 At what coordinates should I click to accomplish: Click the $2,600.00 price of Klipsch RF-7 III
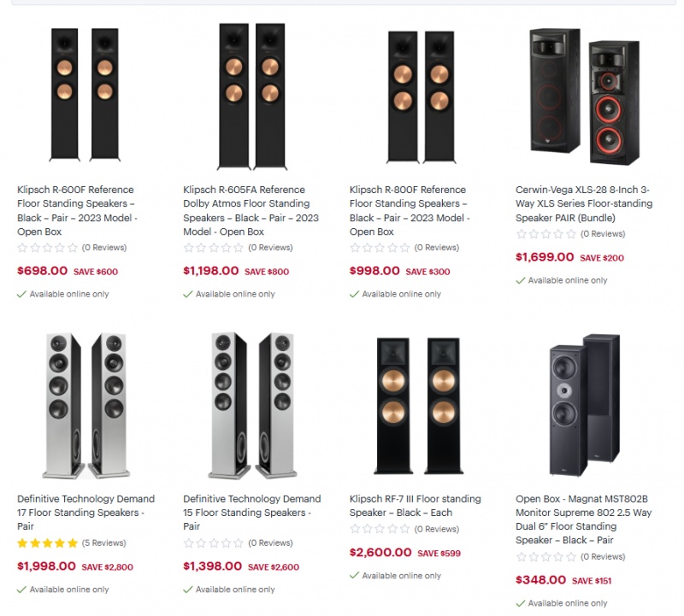pyautogui.click(x=380, y=553)
